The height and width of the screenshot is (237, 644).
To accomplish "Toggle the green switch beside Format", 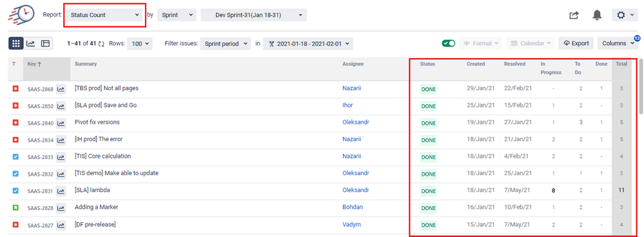I will click(449, 43).
